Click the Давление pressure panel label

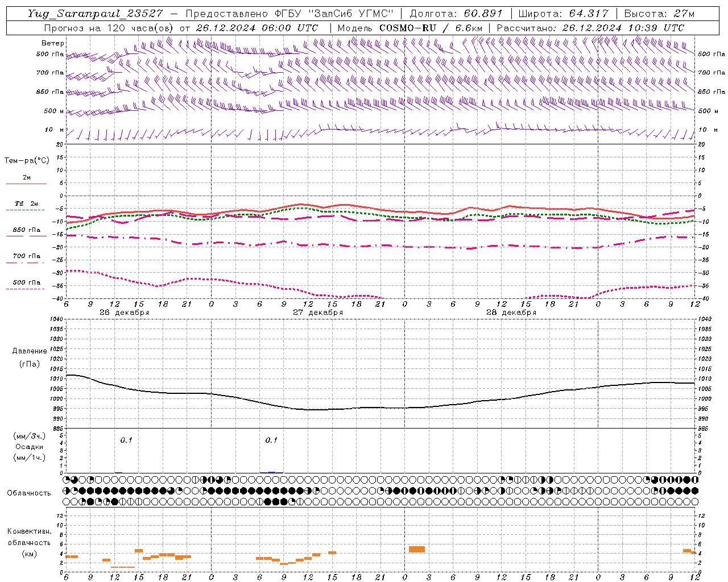(30, 351)
